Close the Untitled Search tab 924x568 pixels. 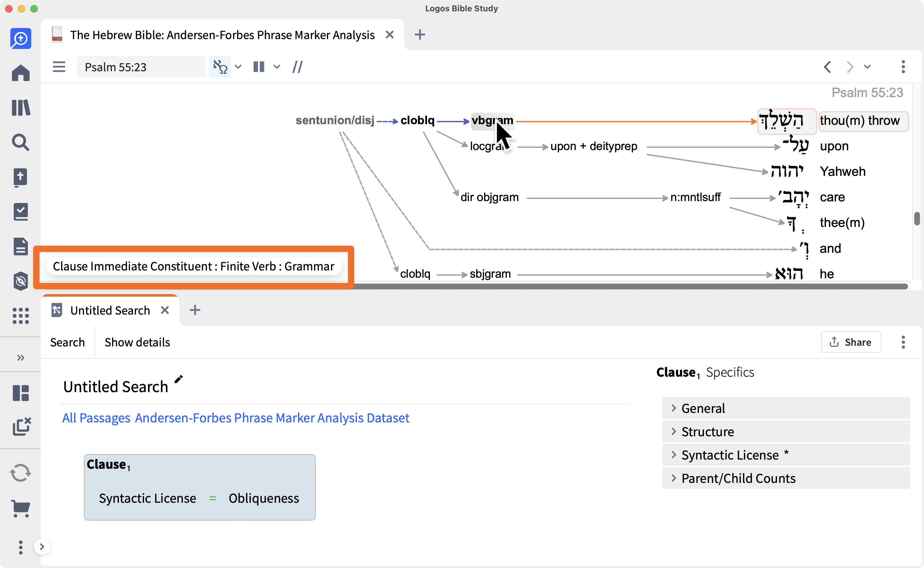pyautogui.click(x=165, y=310)
